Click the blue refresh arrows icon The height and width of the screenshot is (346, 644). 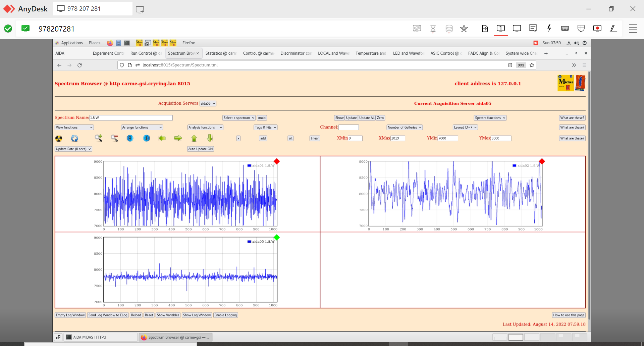click(74, 138)
